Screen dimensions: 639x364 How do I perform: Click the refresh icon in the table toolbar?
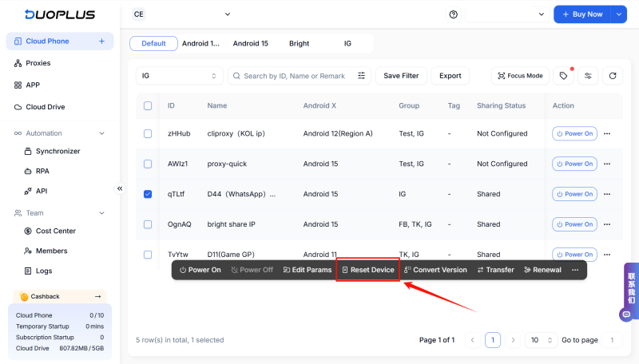[613, 76]
